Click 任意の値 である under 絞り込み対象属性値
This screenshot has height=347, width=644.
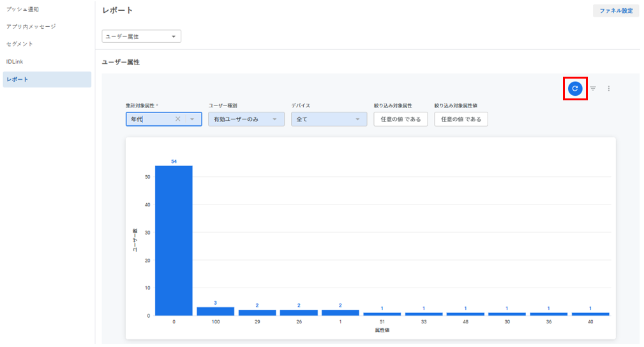461,120
